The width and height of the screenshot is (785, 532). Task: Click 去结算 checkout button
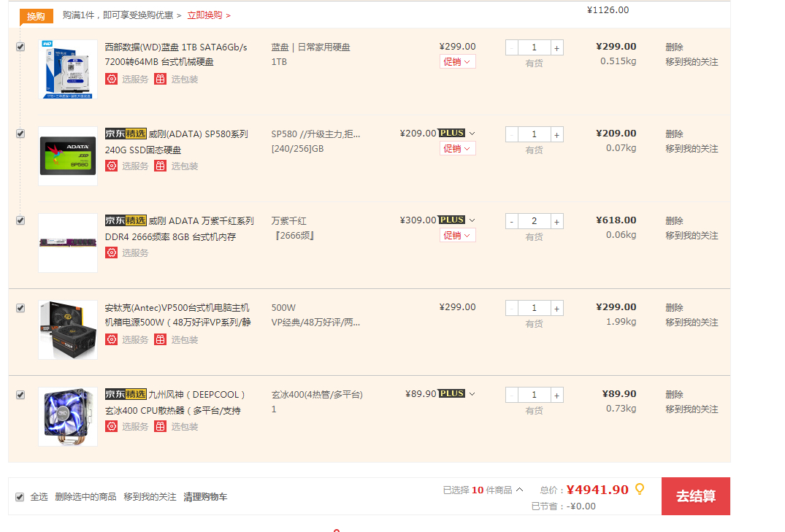click(x=695, y=496)
